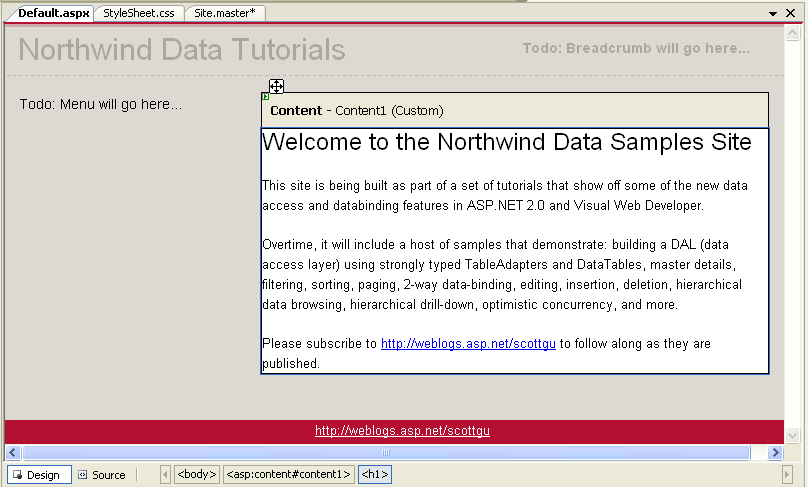
Task: Click the Northwind Data Tutorials title
Action: click(182, 50)
